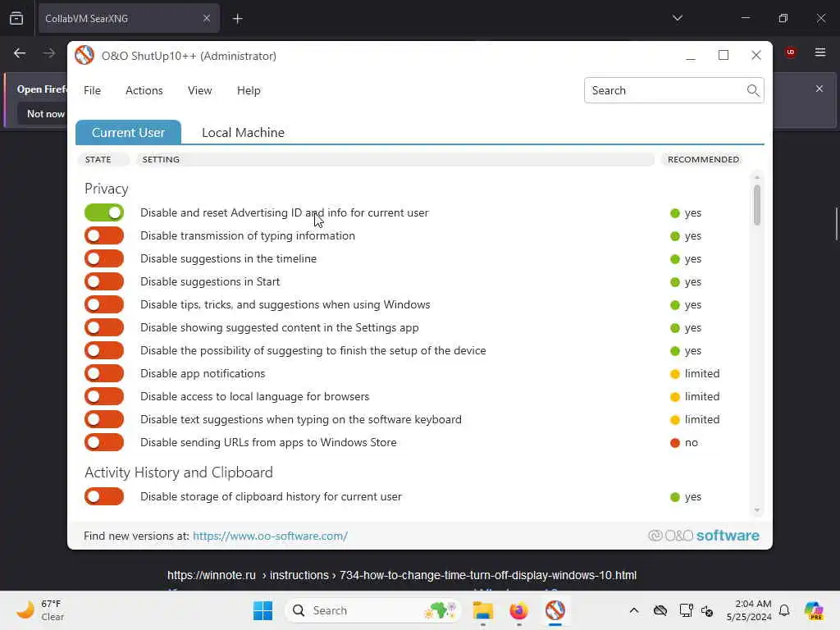Show hidden icons in the system tray
The image size is (840, 630).
pyautogui.click(x=634, y=610)
